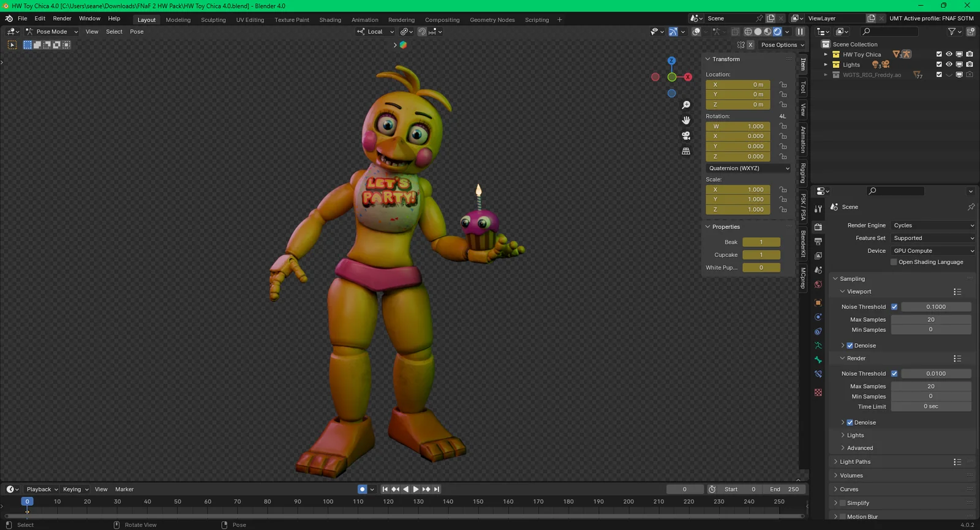Viewport: 980px width, 530px height.
Task: Open the Bone Constraint properties icon
Action: tap(818, 374)
